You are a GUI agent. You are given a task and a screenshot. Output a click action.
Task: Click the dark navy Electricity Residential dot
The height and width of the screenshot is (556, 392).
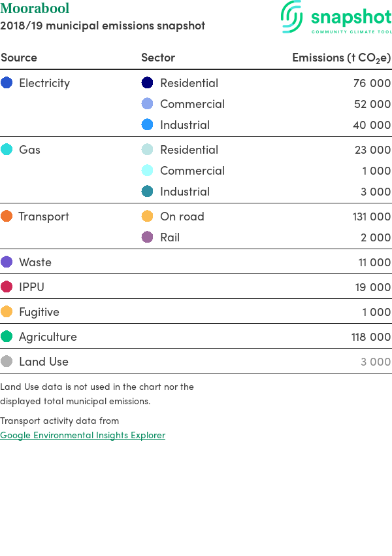(x=147, y=82)
